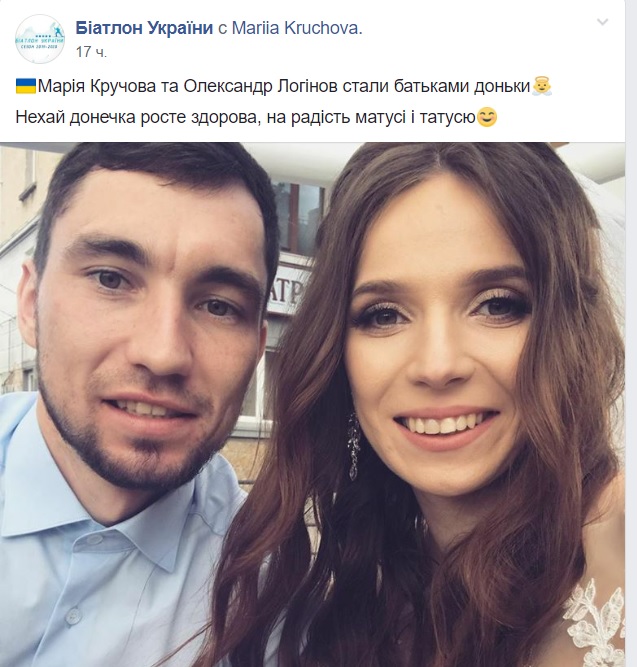The height and width of the screenshot is (667, 637).
Task: Open post options chevron menu
Action: pyautogui.click(x=603, y=22)
